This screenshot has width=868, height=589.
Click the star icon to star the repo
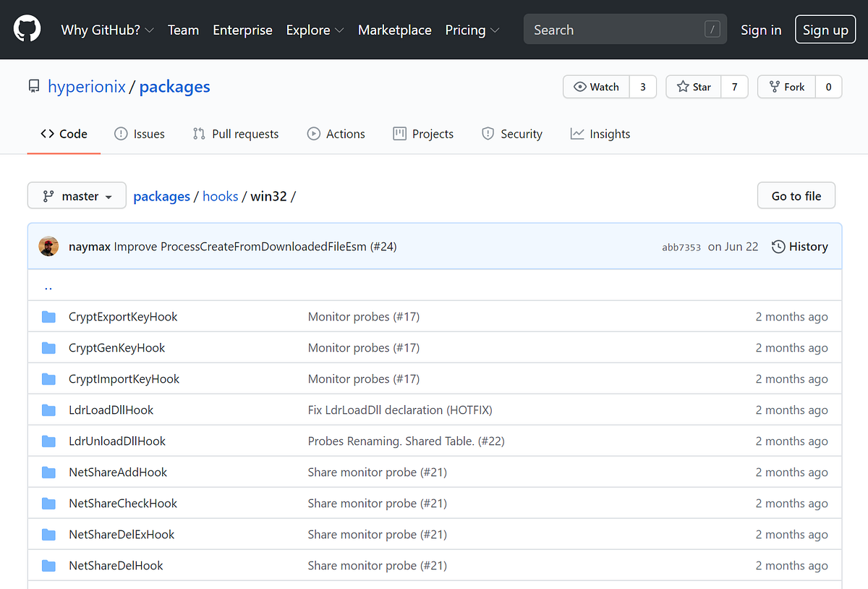pos(681,86)
